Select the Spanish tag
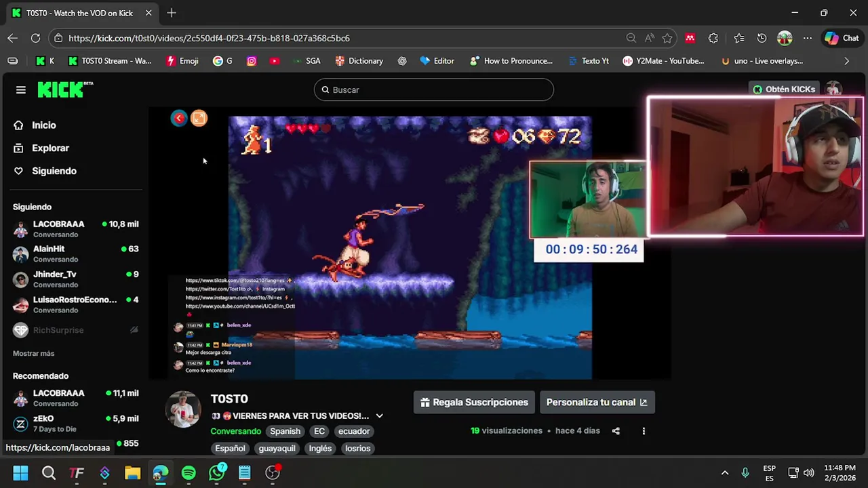Screen dimensions: 868x488 pos(285,432)
